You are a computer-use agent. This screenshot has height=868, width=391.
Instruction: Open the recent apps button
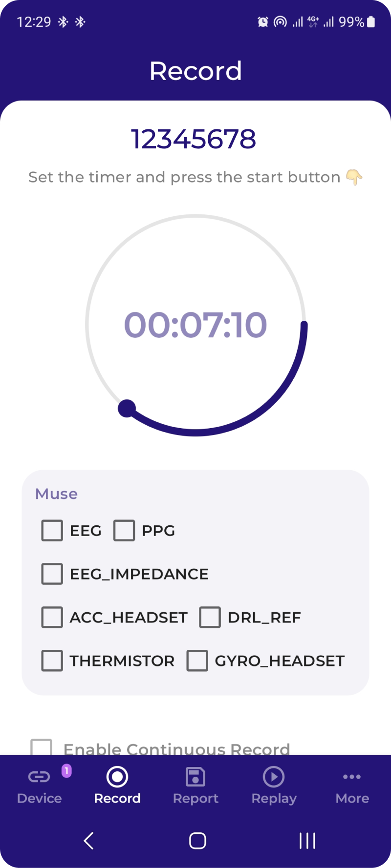307,841
